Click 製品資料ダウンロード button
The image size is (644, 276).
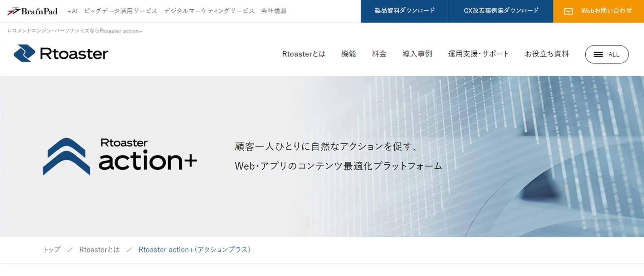tap(405, 11)
